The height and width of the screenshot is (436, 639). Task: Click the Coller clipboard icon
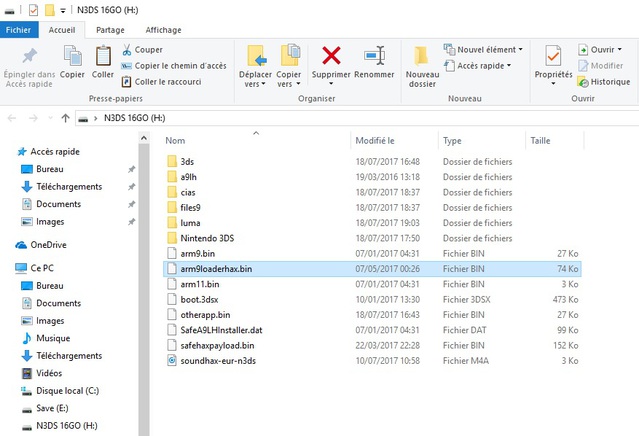(103, 56)
